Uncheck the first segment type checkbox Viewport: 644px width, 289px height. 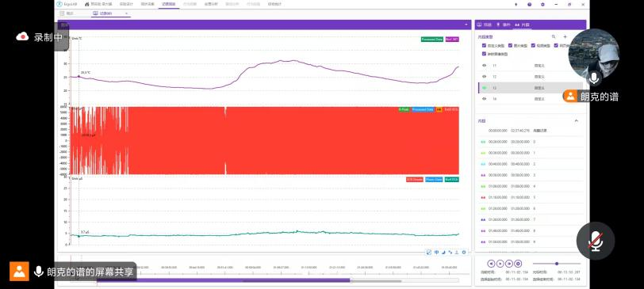485,45
